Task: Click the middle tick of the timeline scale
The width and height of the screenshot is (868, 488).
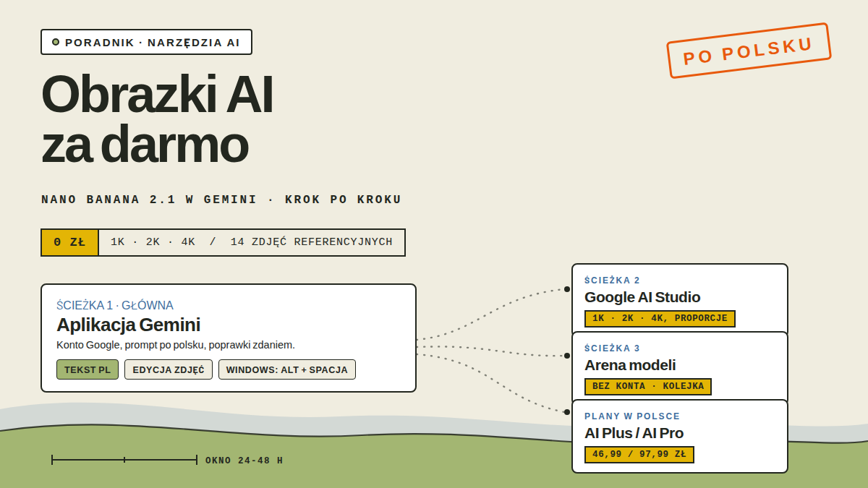Action: tap(124, 460)
